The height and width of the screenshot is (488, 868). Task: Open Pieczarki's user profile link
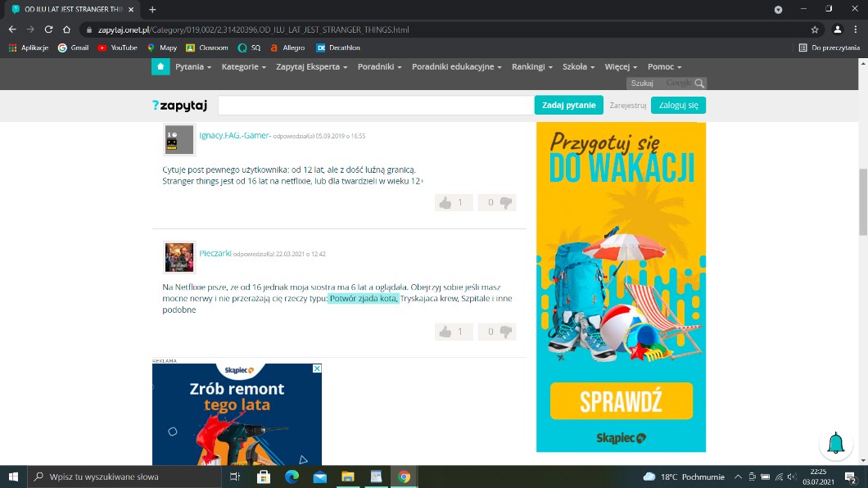[215, 254]
